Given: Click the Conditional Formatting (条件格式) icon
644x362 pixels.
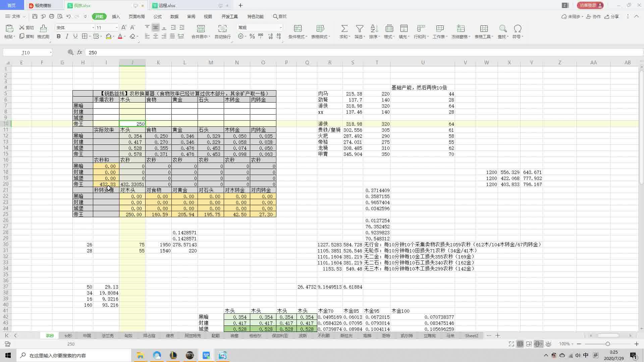Looking at the screenshot, I should [x=298, y=28].
